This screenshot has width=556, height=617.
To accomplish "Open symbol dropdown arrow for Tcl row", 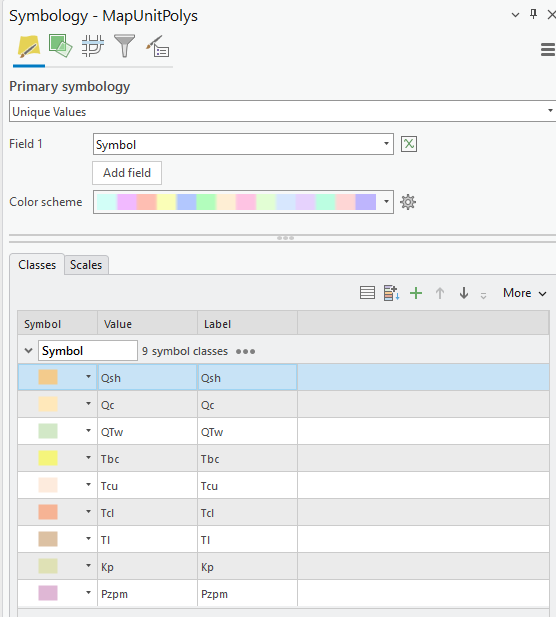I will (x=89, y=512).
